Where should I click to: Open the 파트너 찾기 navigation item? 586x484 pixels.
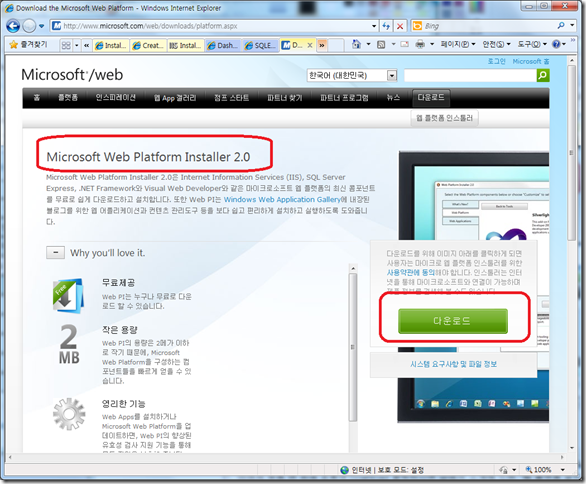(285, 98)
